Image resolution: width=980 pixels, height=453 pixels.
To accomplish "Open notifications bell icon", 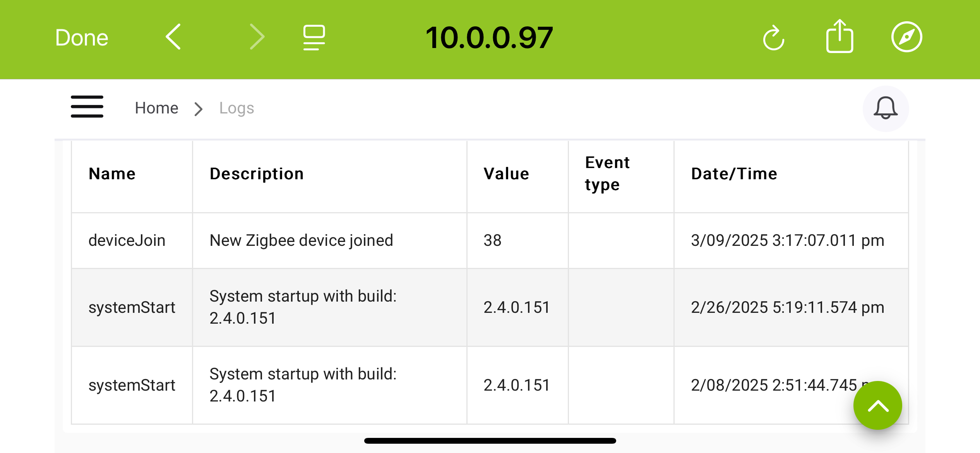I will click(886, 108).
